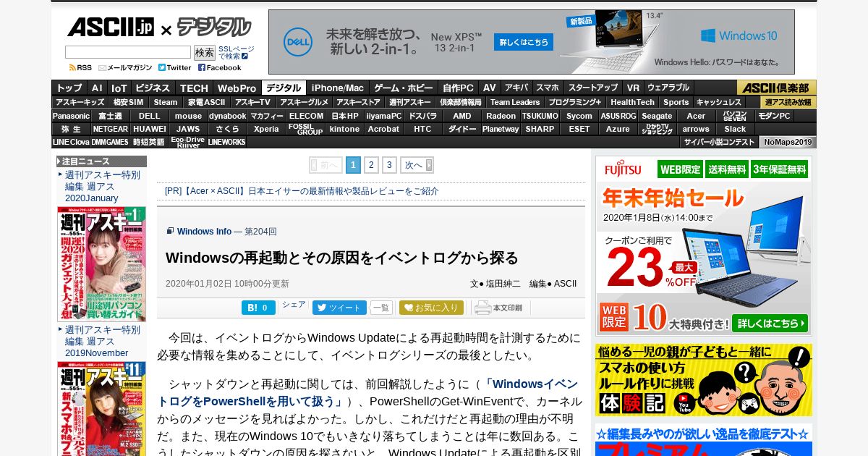
Task: Click the 検索 search button
Action: click(x=205, y=52)
